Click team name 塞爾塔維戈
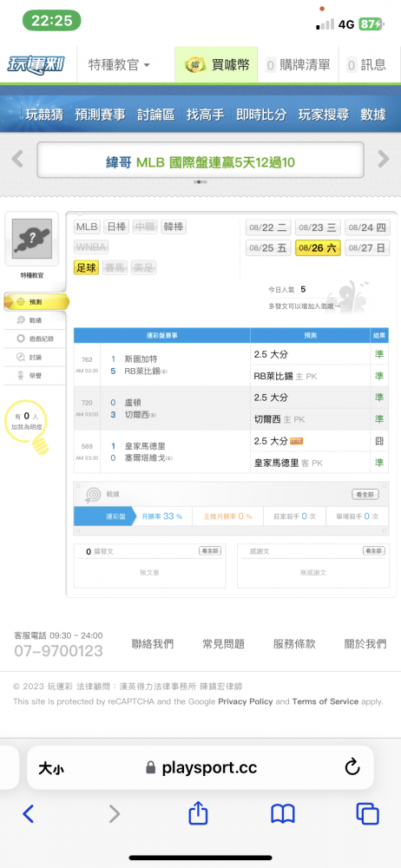 145,457
